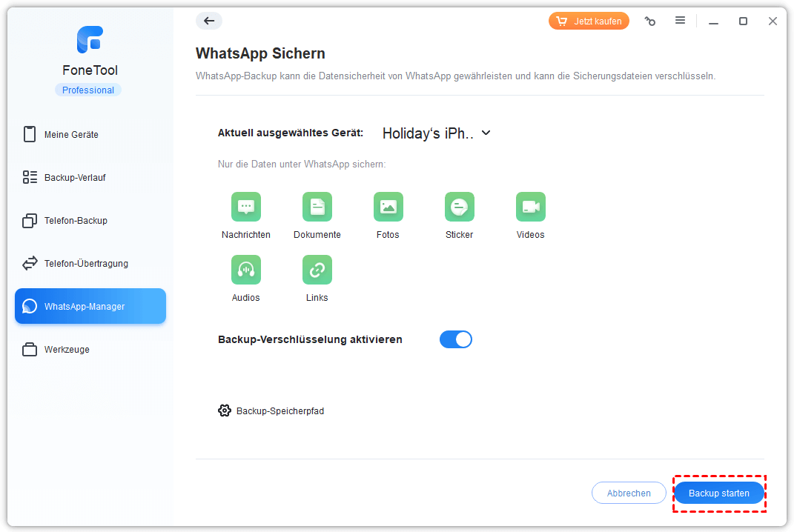Open the Werkzeuge toolbox section
Viewport: 797px width, 532px height.
(67, 350)
